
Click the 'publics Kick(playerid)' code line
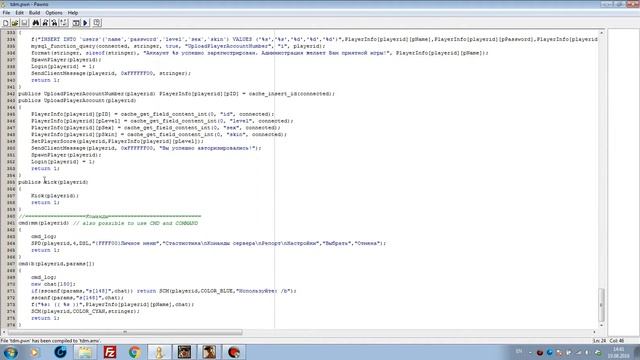53,182
